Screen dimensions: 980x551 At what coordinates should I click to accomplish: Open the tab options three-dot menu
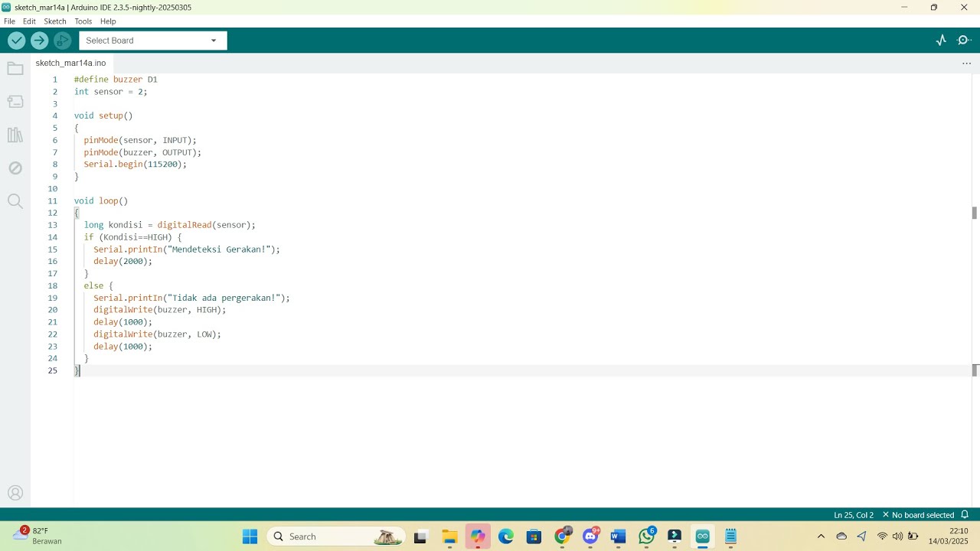point(966,64)
